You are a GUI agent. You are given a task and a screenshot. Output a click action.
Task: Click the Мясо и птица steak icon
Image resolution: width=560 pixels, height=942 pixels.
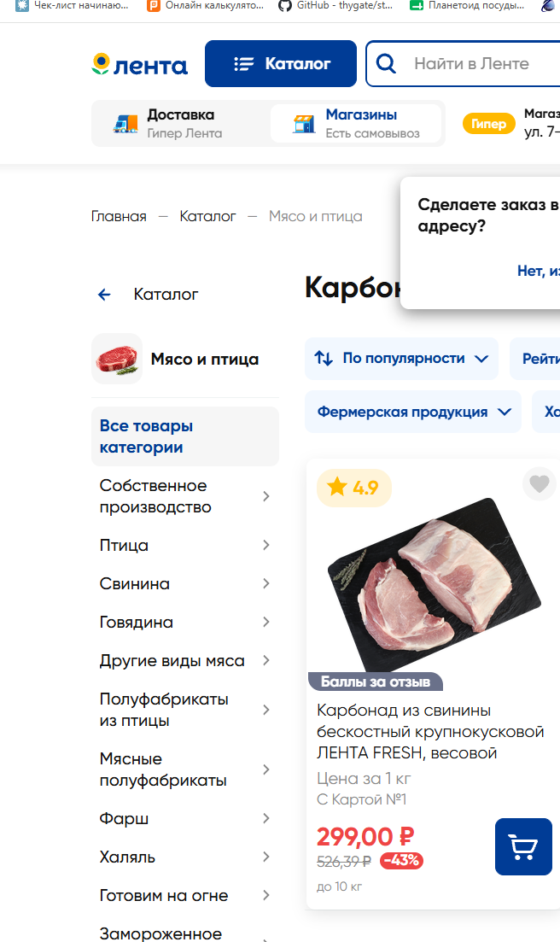[x=117, y=360]
